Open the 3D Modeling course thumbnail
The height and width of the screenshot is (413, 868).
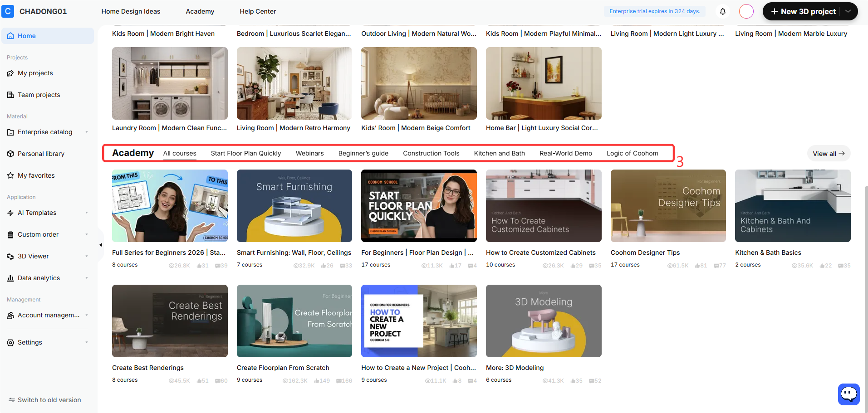point(544,321)
